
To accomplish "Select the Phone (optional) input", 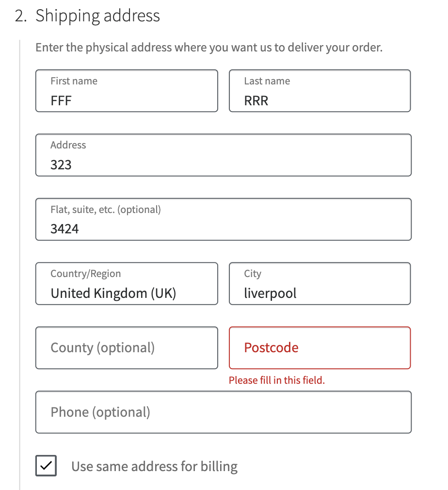I will click(x=223, y=412).
